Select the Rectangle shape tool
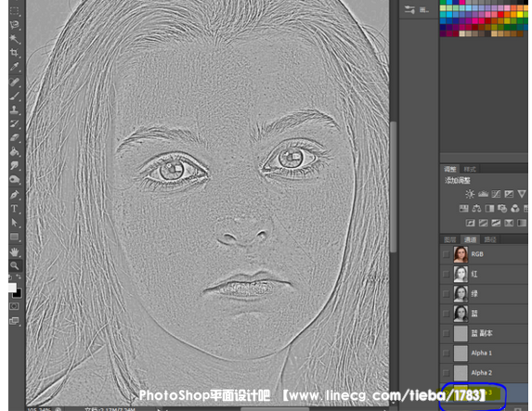Viewport: 532px width, 411px height. click(x=14, y=237)
